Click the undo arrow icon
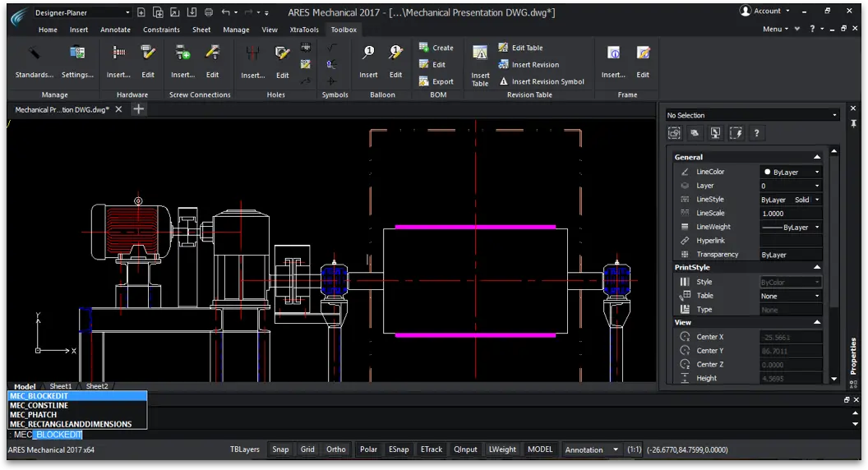Screen dimensions: 868x470 click(225, 12)
